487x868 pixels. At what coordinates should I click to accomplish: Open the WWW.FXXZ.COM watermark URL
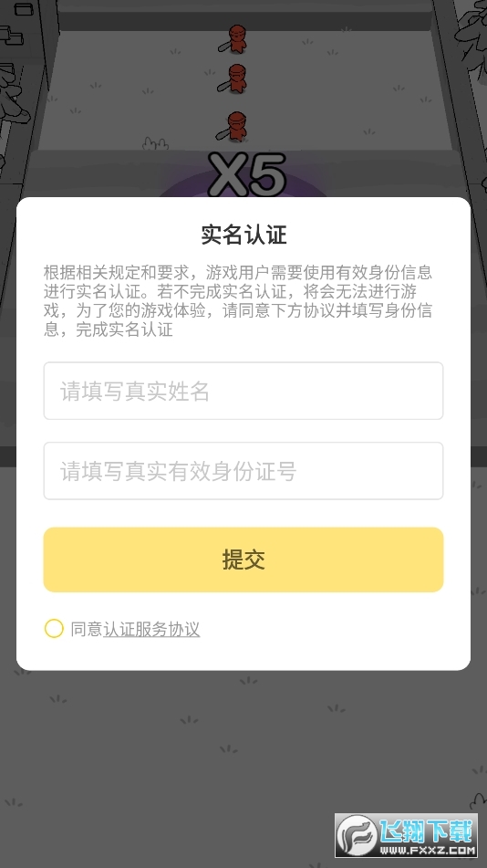click(427, 851)
